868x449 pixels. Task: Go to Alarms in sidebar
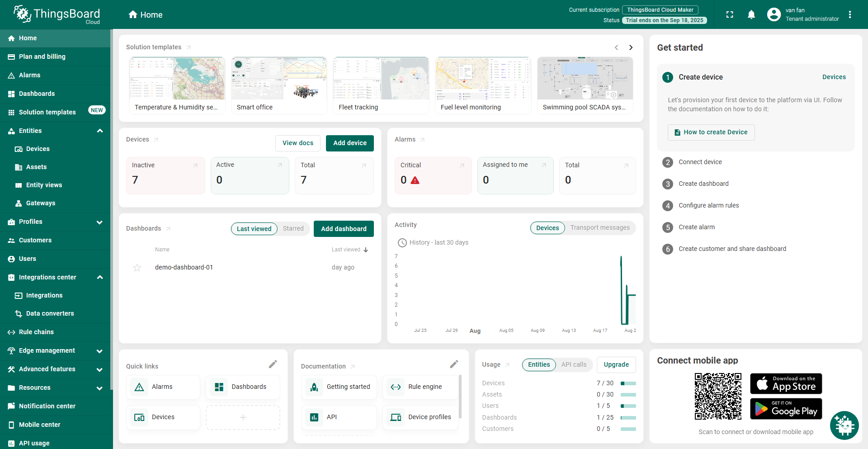click(55, 76)
